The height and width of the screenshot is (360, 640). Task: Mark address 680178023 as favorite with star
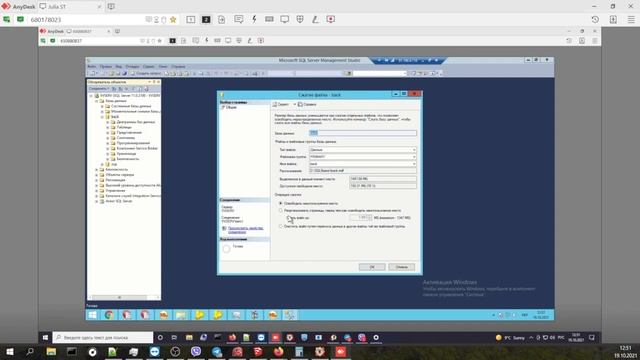pyautogui.click(x=173, y=20)
